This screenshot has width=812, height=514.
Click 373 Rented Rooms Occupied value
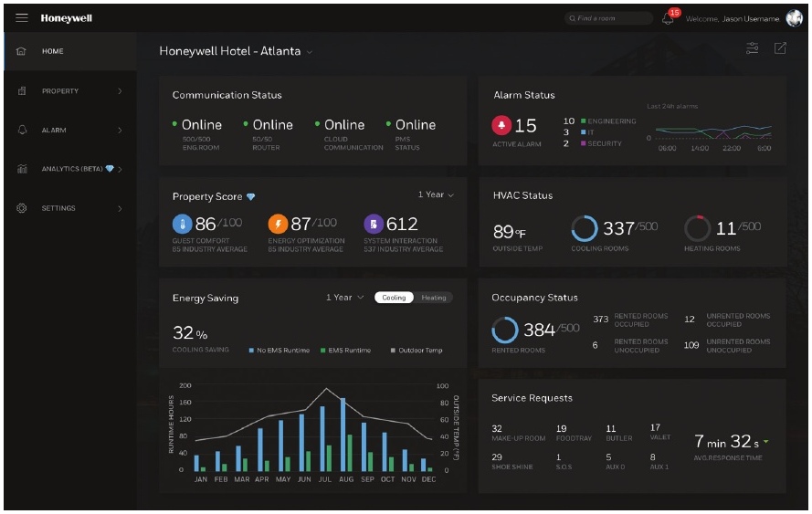coord(601,319)
